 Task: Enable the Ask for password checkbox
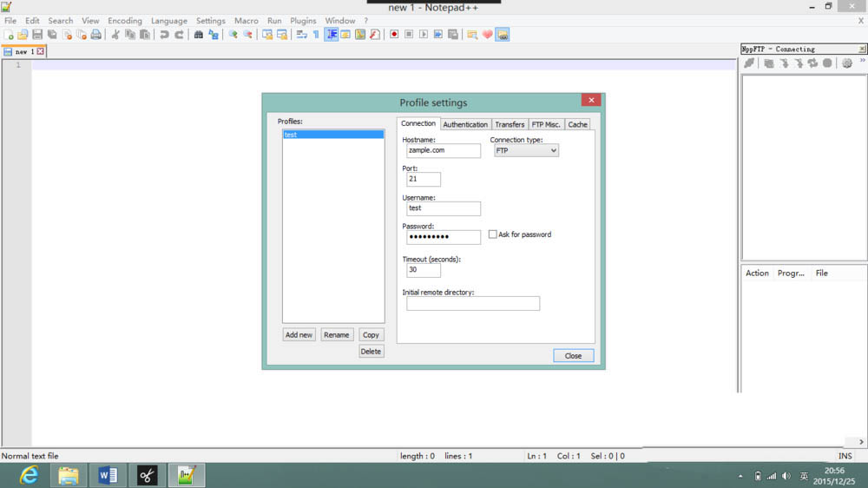[493, 234]
